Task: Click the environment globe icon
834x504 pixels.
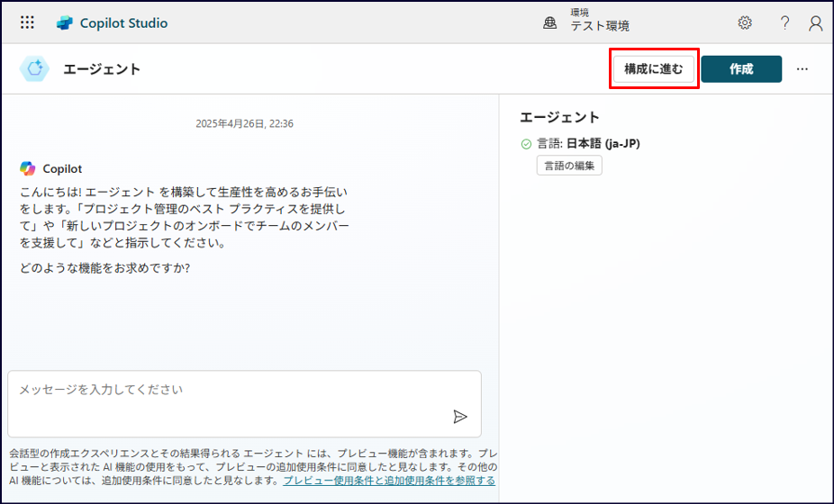Action: [550, 22]
